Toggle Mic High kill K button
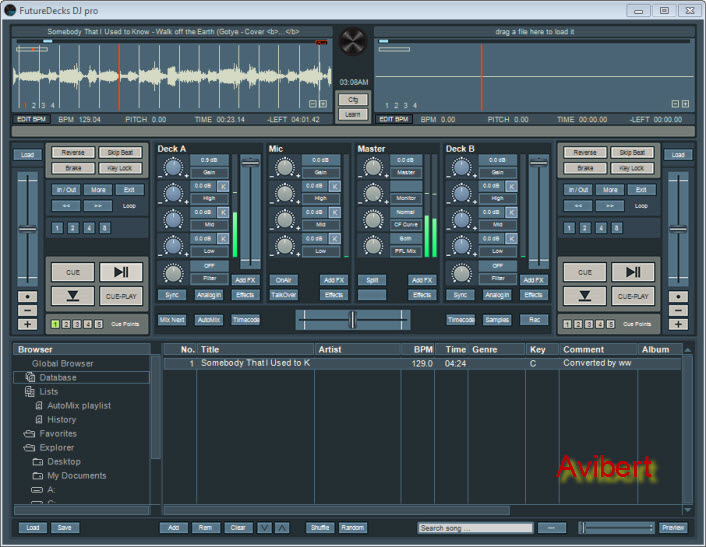 [335, 186]
